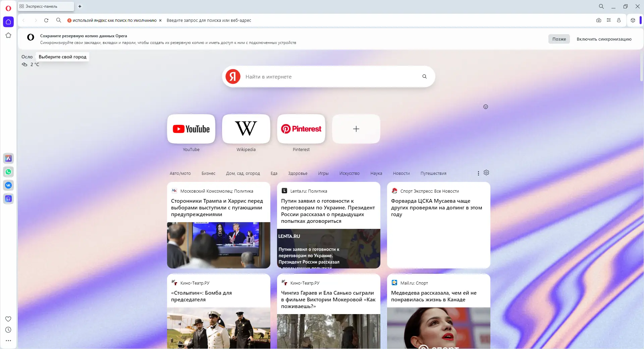The image size is (644, 349).
Task: Open WhatsApp messenger in the sidebar
Action: tap(8, 172)
